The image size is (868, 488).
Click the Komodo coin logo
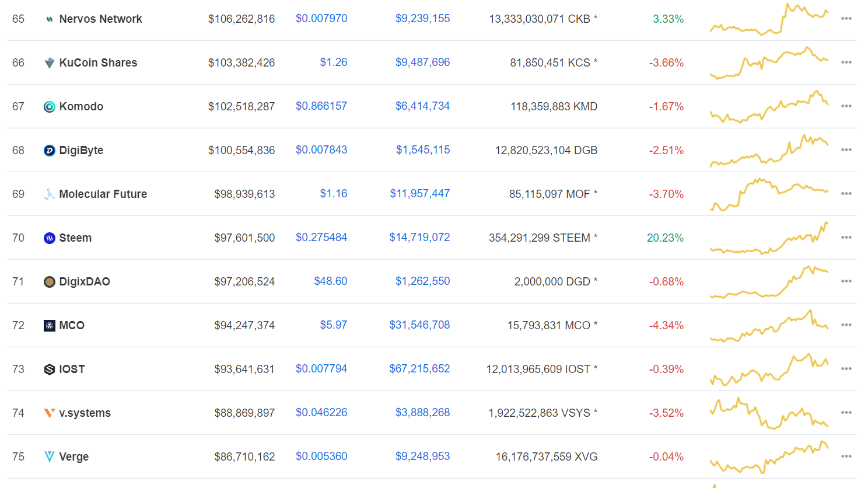pos(50,106)
